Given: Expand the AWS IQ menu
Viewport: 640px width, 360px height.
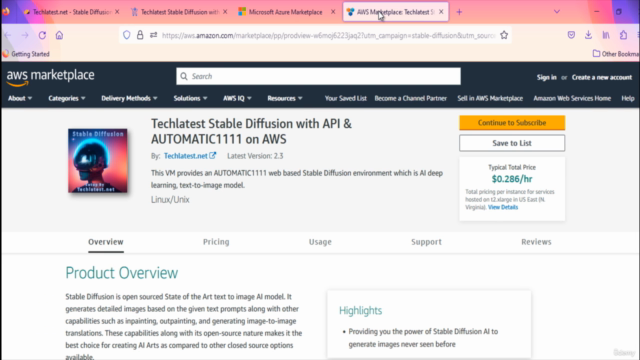Looking at the screenshot, I should click(237, 98).
